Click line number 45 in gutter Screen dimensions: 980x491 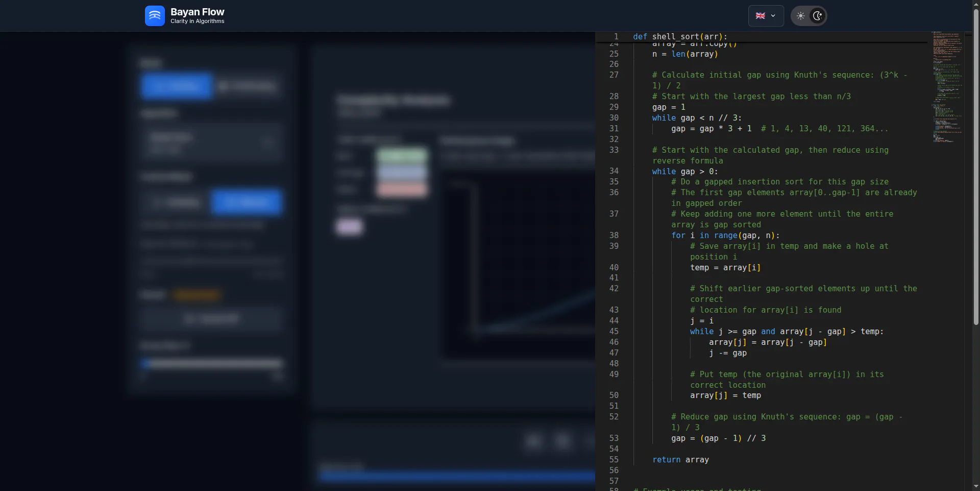[x=614, y=332]
